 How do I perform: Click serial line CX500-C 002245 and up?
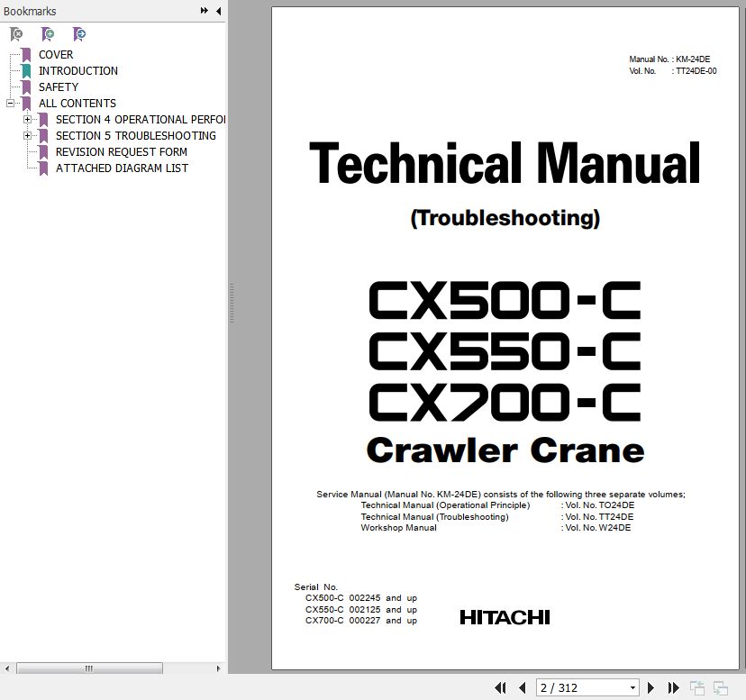click(x=361, y=598)
